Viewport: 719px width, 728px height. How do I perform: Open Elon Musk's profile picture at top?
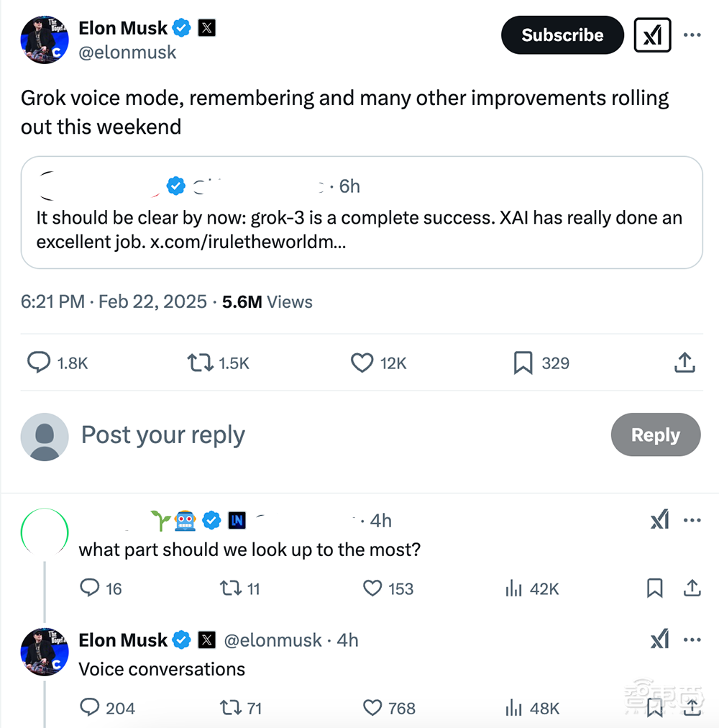45,40
